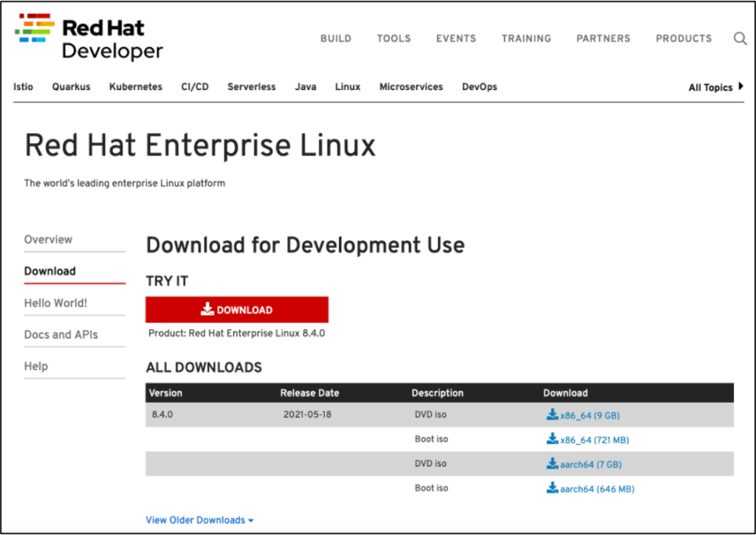The image size is (756, 535).
Task: Open the search magnifier icon
Action: click(x=740, y=38)
